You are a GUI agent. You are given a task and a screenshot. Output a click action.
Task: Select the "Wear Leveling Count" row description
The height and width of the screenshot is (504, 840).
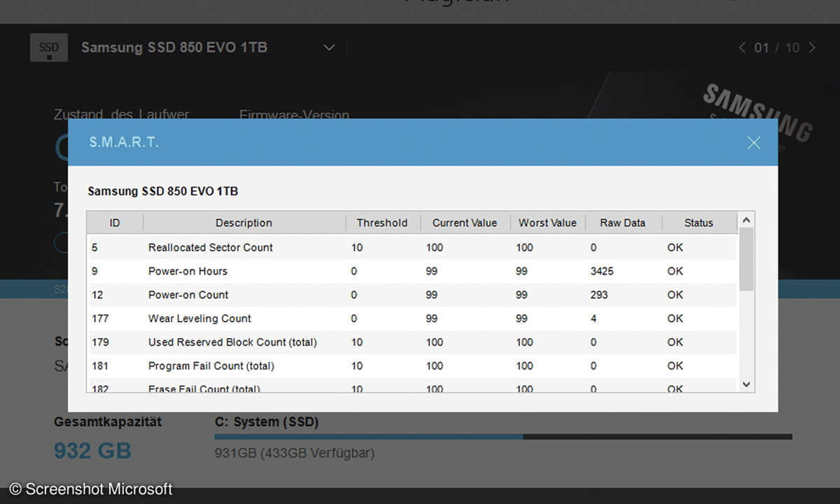[199, 318]
